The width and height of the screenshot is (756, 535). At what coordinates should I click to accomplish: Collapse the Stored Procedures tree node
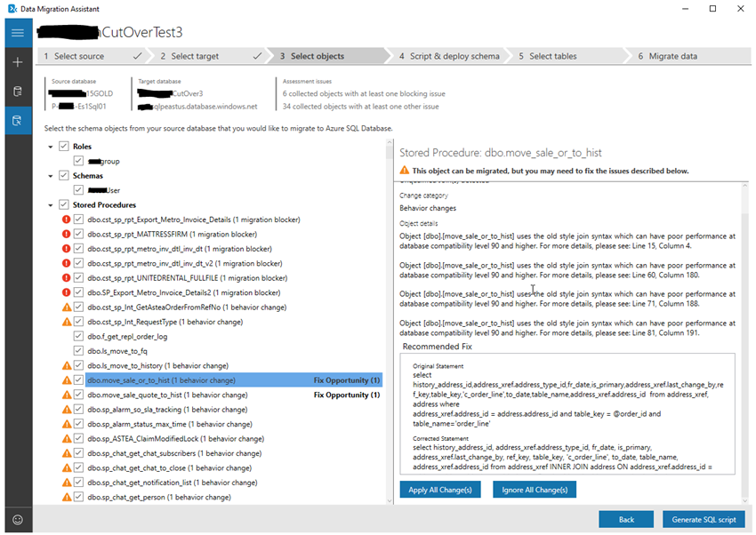(x=51, y=204)
